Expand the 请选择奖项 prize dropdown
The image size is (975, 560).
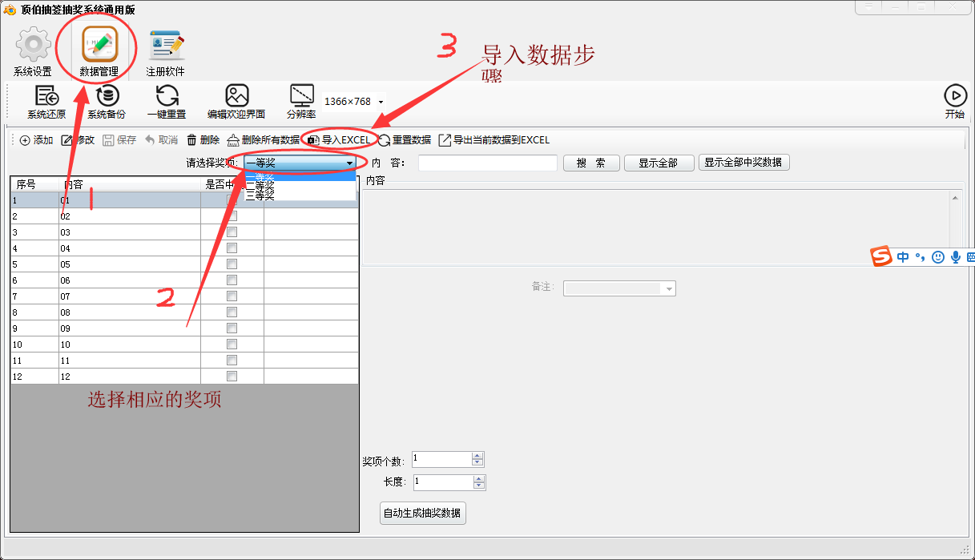coord(349,163)
